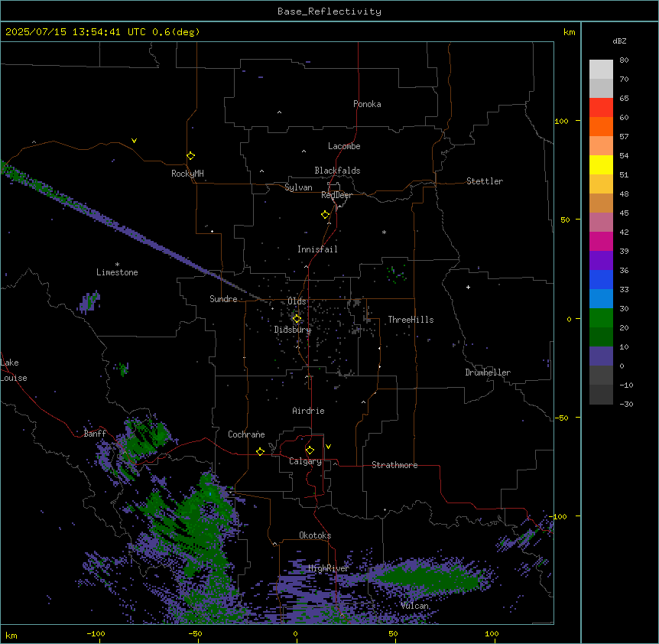Click the Lacombe city label
The height and width of the screenshot is (644, 659).
344,146
